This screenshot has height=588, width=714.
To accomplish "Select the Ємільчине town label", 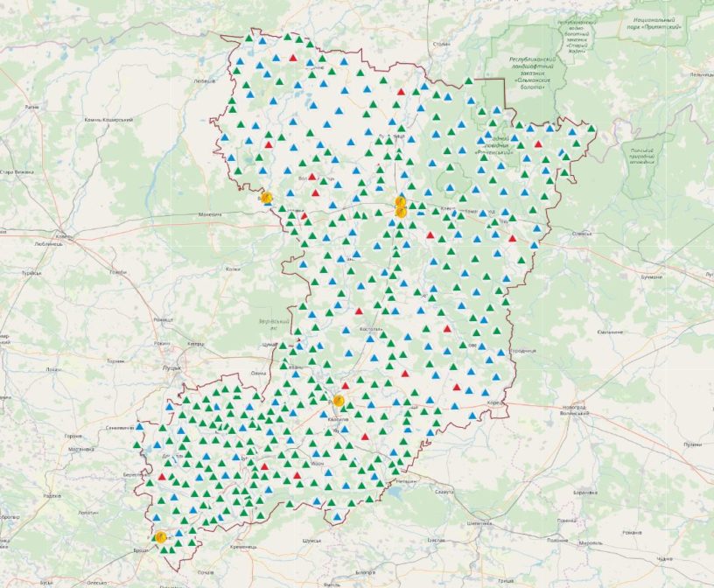I will pos(609,332).
